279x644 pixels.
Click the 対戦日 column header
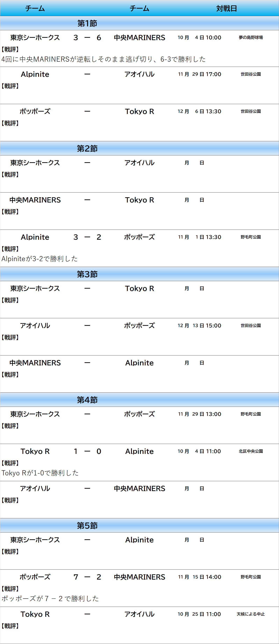[x=226, y=9]
